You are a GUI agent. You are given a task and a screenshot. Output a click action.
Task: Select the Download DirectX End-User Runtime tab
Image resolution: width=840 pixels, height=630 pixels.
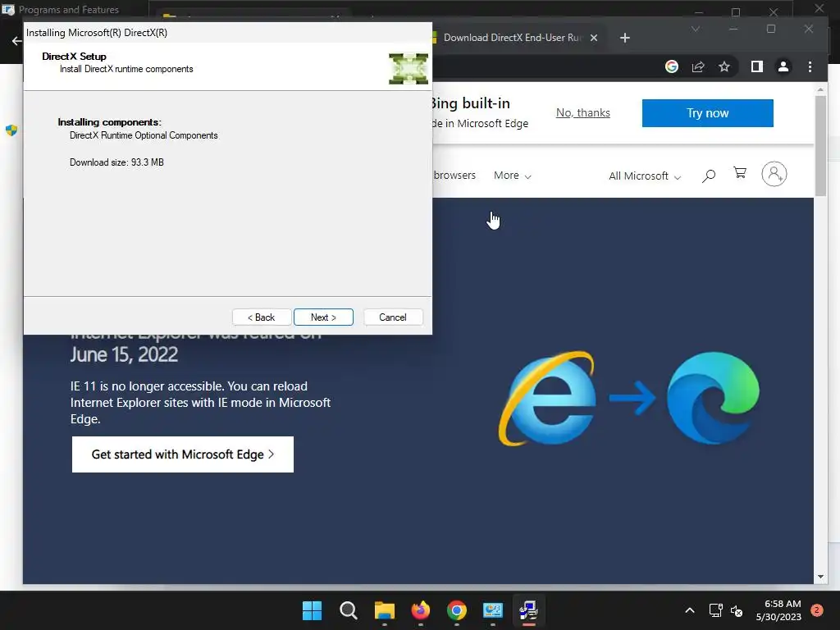tap(512, 38)
